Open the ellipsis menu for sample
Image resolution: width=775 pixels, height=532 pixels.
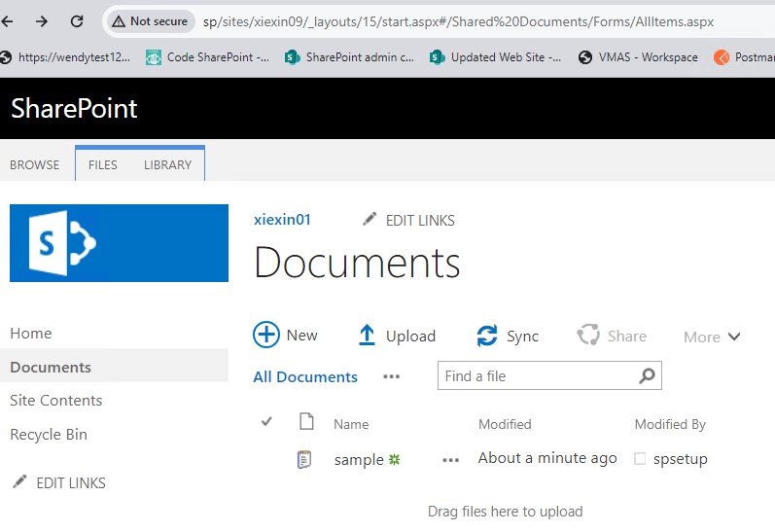[x=451, y=460]
